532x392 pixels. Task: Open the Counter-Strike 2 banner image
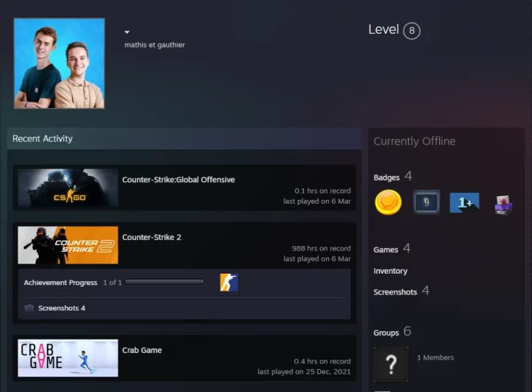68,245
